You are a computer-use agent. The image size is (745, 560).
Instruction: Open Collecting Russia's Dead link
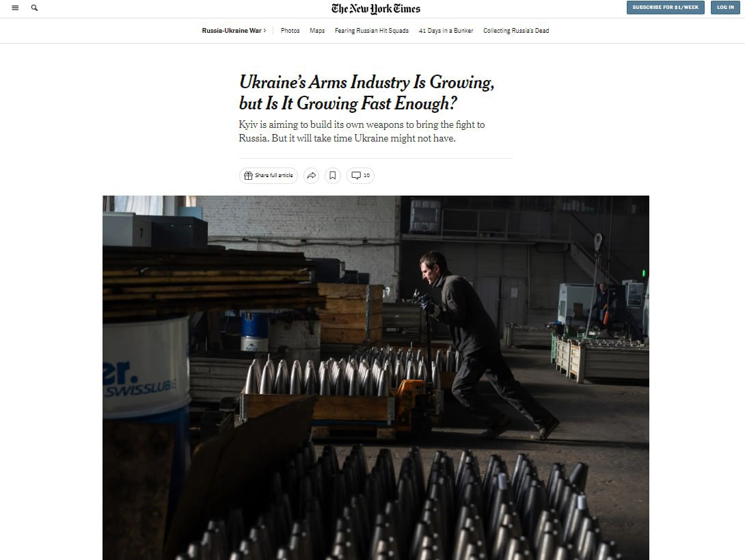516,30
